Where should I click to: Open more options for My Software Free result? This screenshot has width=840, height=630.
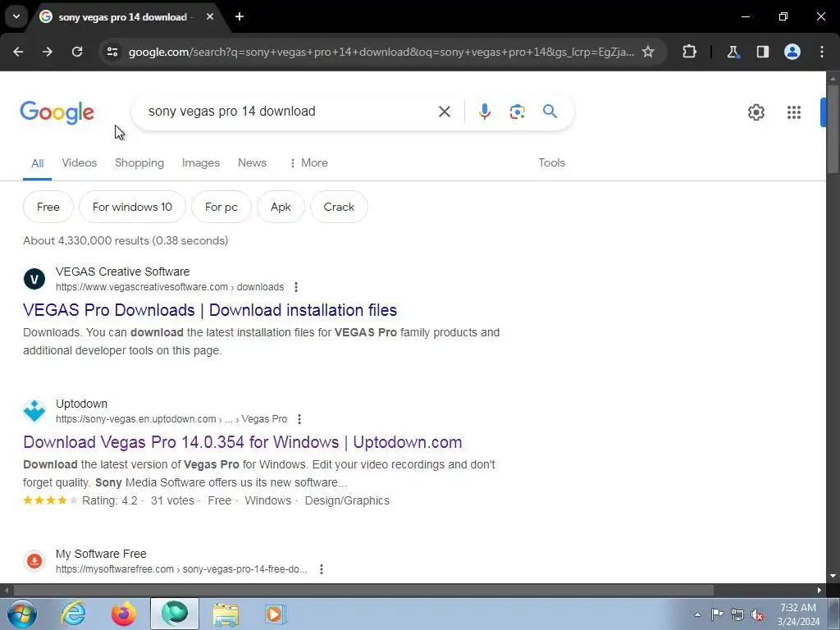coord(322,569)
